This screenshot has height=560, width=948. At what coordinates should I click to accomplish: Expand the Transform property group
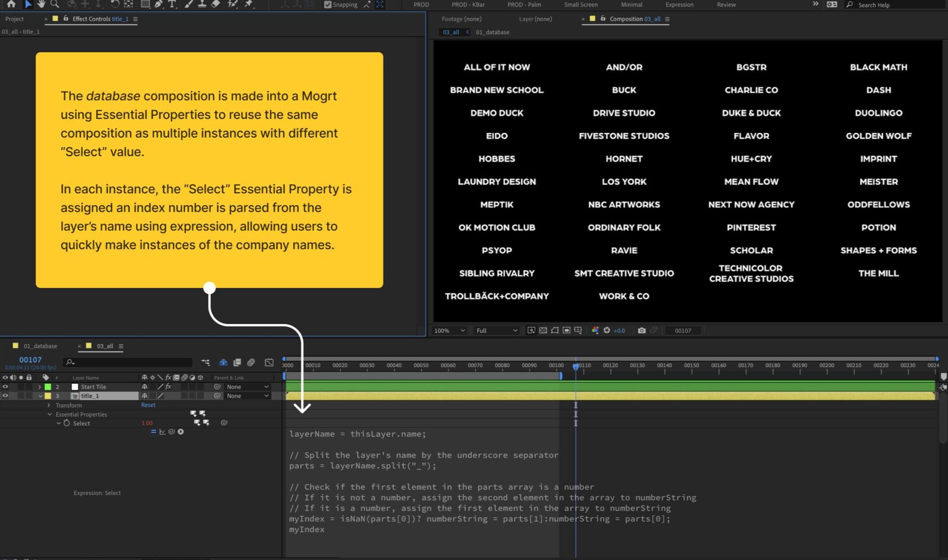49,405
